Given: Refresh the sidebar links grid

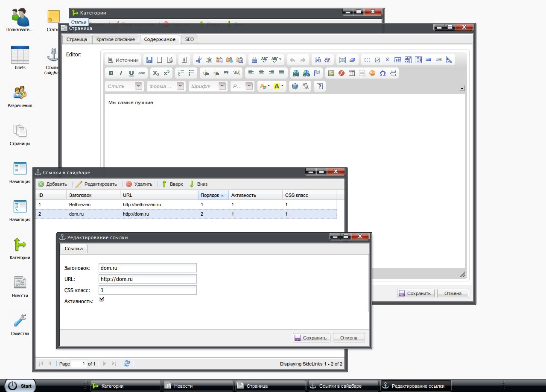Looking at the screenshot, I should pyautogui.click(x=126, y=363).
